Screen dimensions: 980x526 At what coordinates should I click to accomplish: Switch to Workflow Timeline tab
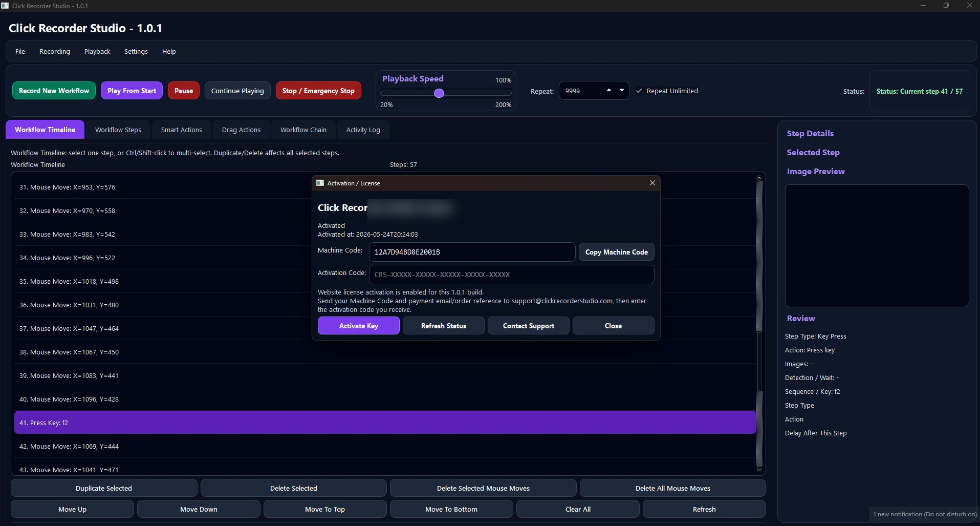45,130
